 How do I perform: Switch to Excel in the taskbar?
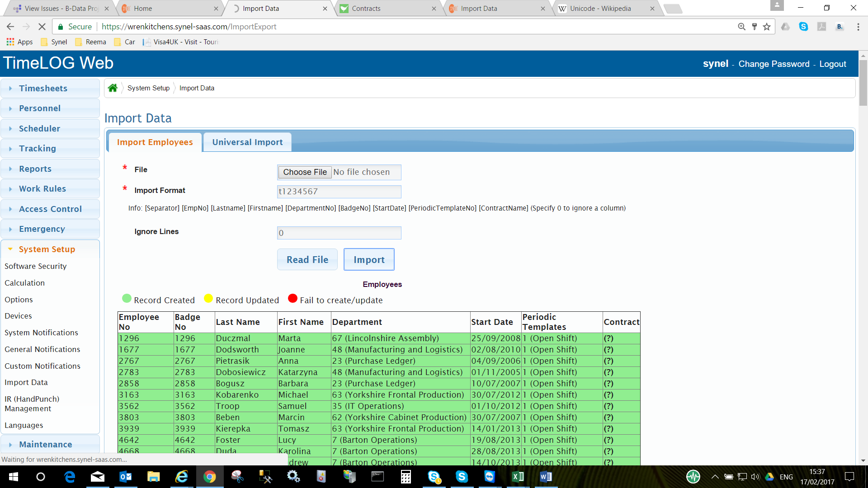coord(518,477)
